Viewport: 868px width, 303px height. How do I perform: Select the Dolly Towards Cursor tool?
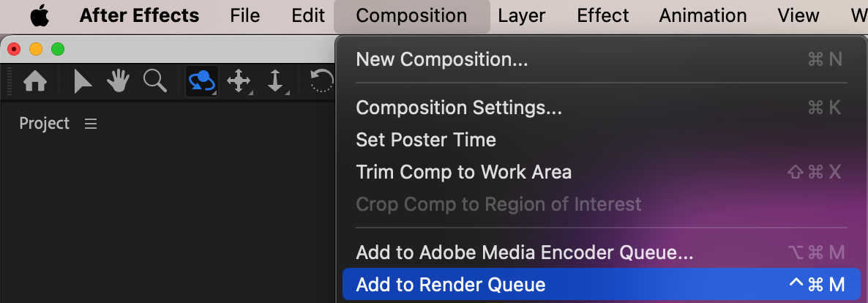[276, 81]
